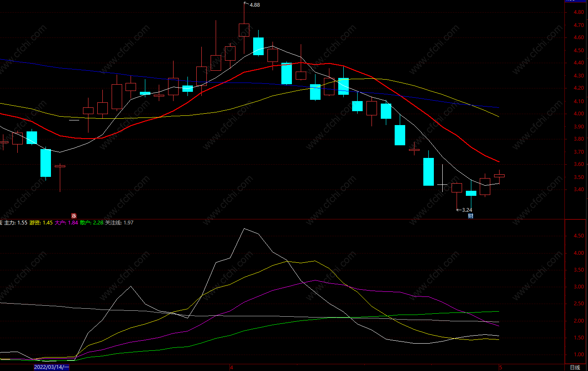
Task: Click the 3.24 low price annotation
Action: coord(467,210)
